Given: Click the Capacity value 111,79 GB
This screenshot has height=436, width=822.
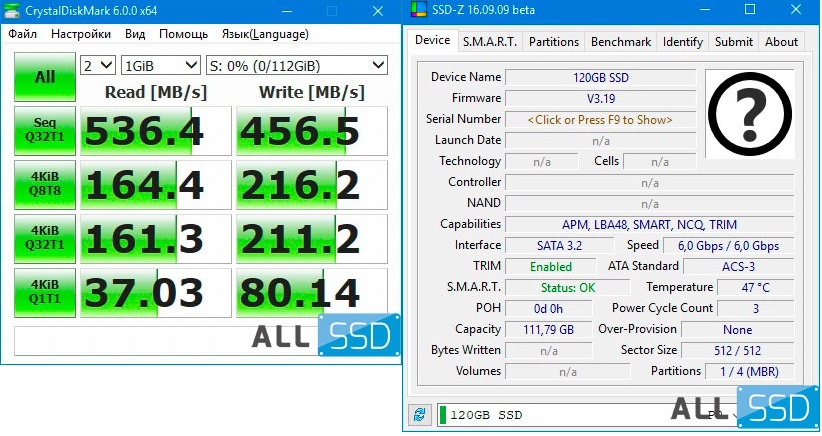Looking at the screenshot, I should click(548, 330).
